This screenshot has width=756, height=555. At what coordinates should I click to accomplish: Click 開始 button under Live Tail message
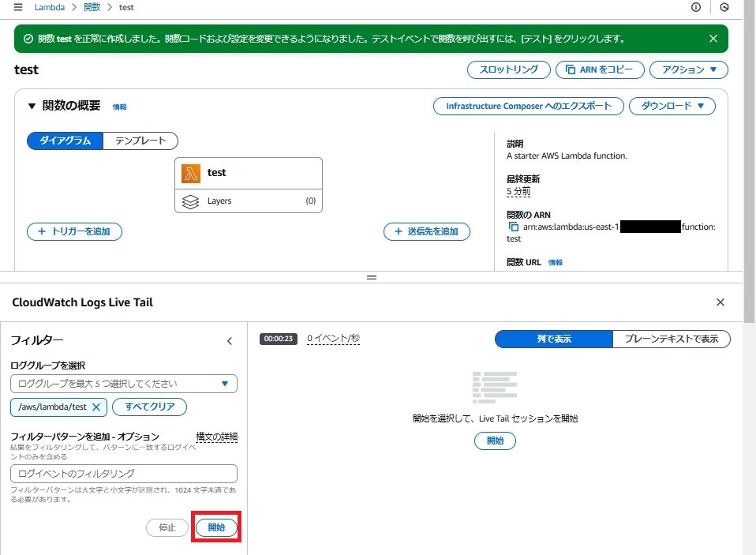[x=495, y=441]
